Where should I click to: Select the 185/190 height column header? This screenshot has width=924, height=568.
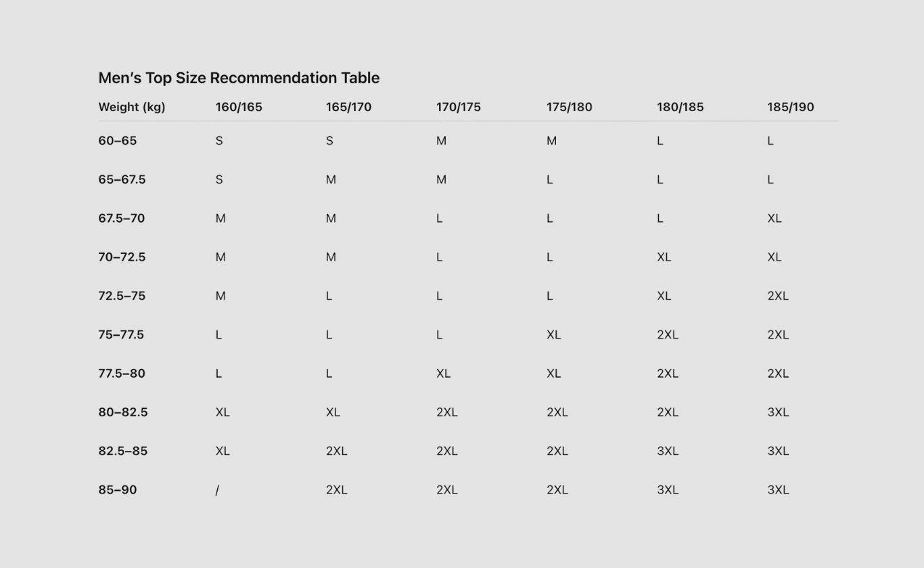(x=790, y=107)
